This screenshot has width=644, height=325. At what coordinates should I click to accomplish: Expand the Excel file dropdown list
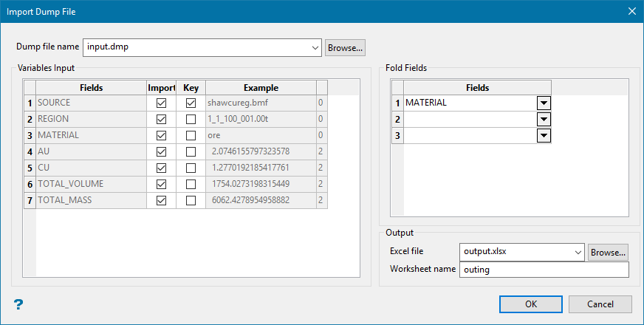[x=578, y=252]
